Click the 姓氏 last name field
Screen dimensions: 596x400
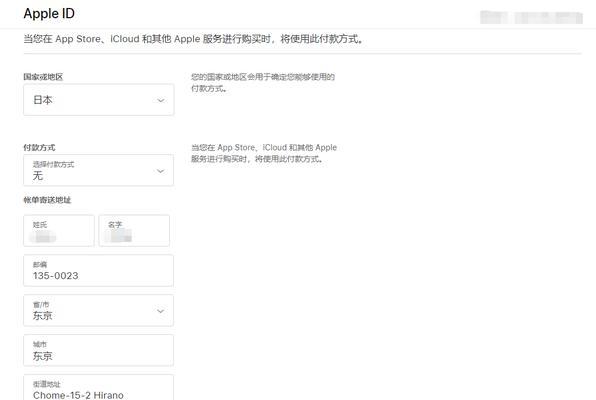[59, 230]
